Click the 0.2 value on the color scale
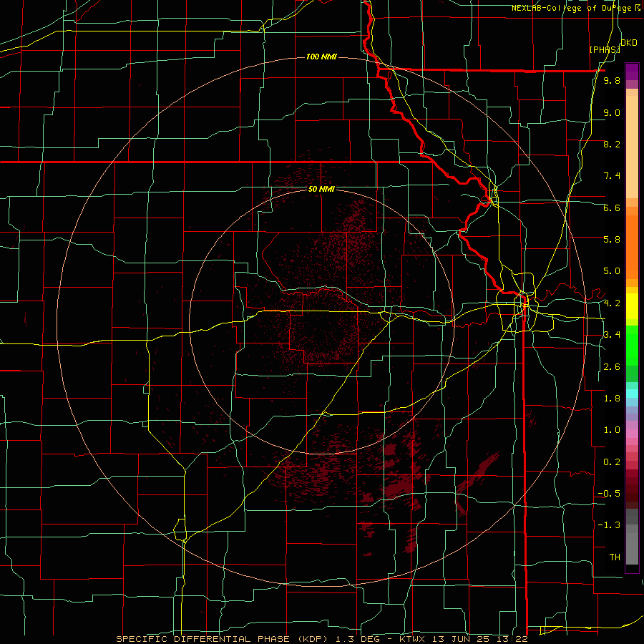Screen dimensions: 644x644 coord(612,462)
